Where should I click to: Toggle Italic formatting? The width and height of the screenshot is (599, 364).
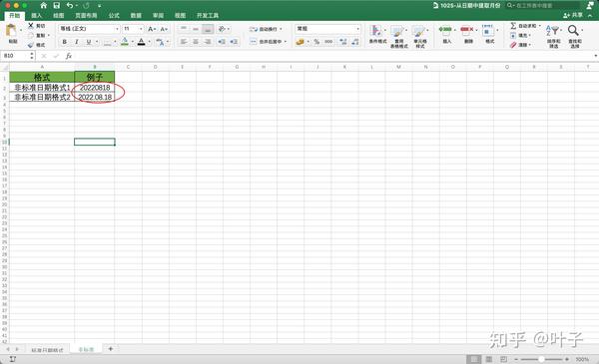click(x=77, y=42)
